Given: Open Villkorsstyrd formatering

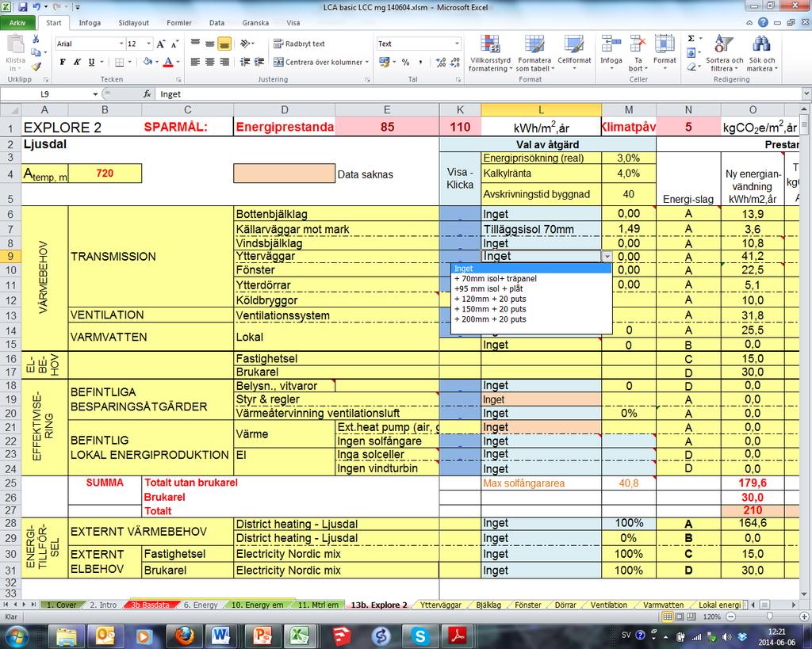Looking at the screenshot, I should pyautogui.click(x=490, y=53).
